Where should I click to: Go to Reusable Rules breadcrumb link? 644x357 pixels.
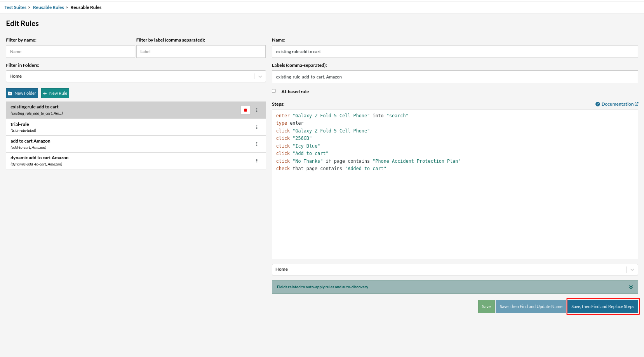[x=48, y=7]
